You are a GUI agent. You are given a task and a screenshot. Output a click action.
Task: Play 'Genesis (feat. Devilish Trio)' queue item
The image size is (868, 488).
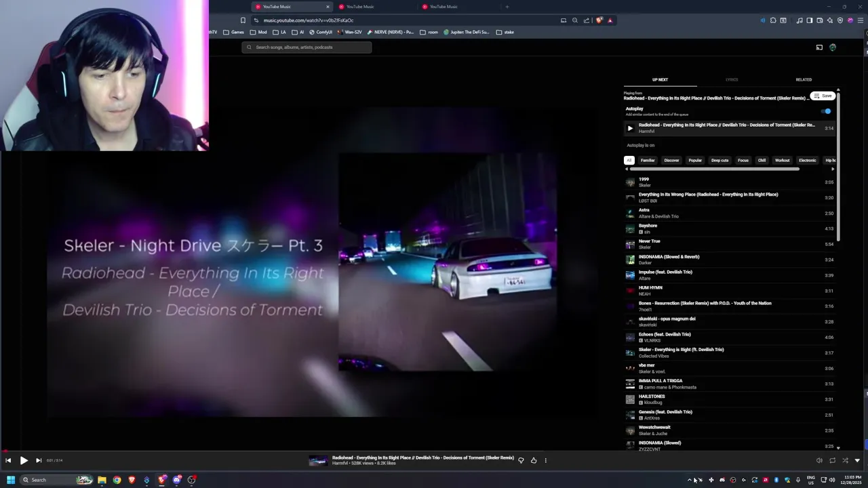tap(729, 415)
